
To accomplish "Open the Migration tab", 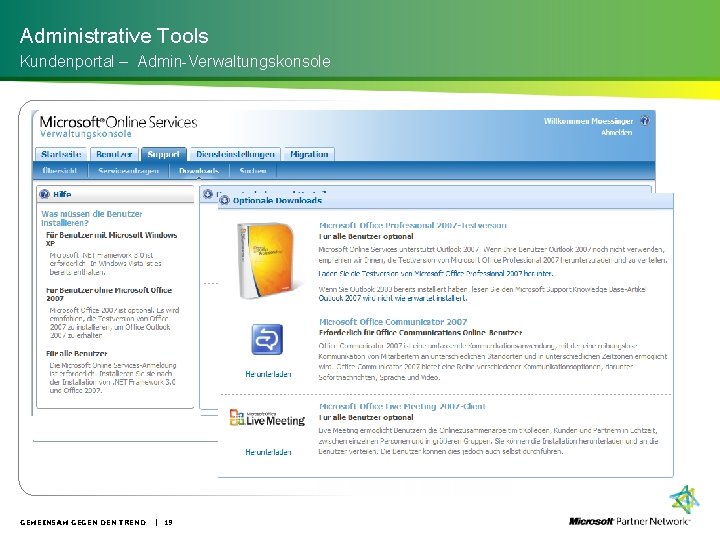I will click(x=309, y=154).
